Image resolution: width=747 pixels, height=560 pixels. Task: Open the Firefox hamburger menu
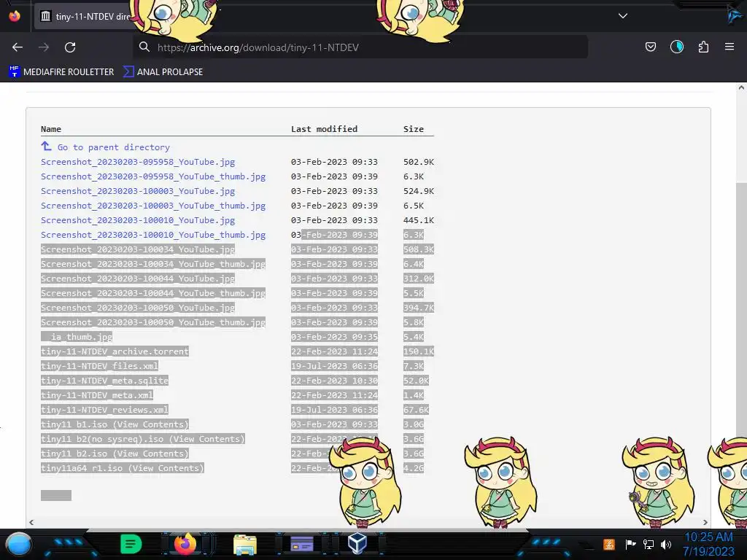(729, 47)
